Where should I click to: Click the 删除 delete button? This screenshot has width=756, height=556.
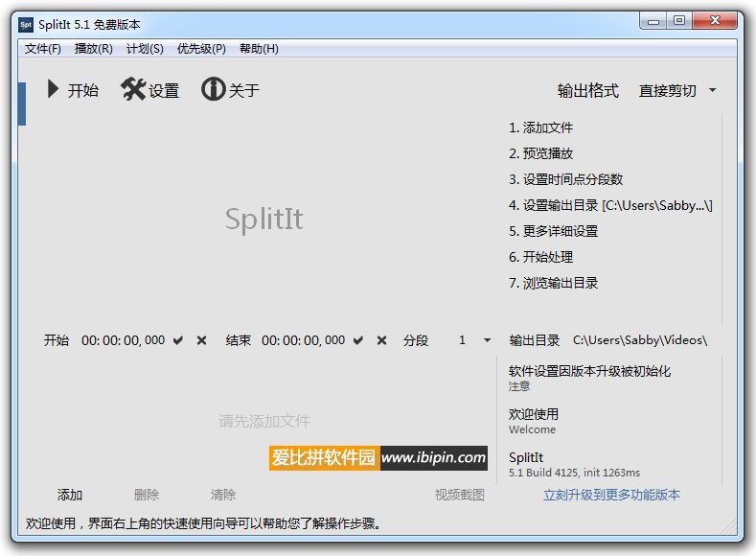click(147, 495)
